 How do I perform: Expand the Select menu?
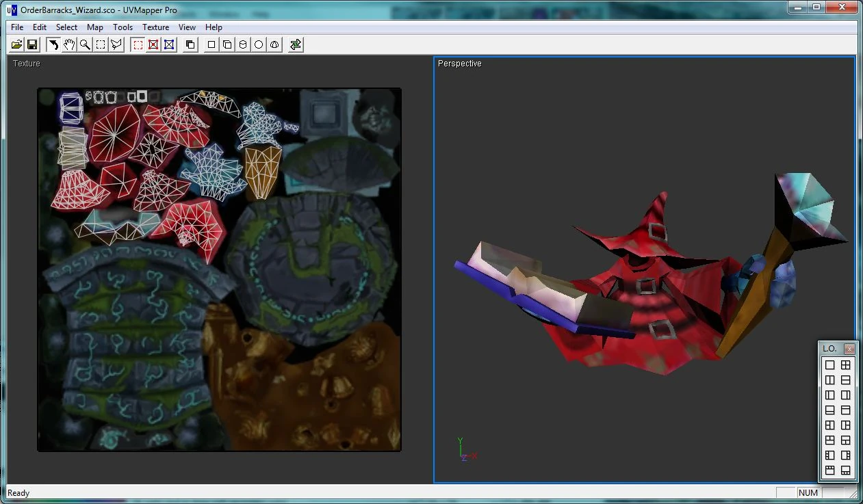tap(66, 27)
